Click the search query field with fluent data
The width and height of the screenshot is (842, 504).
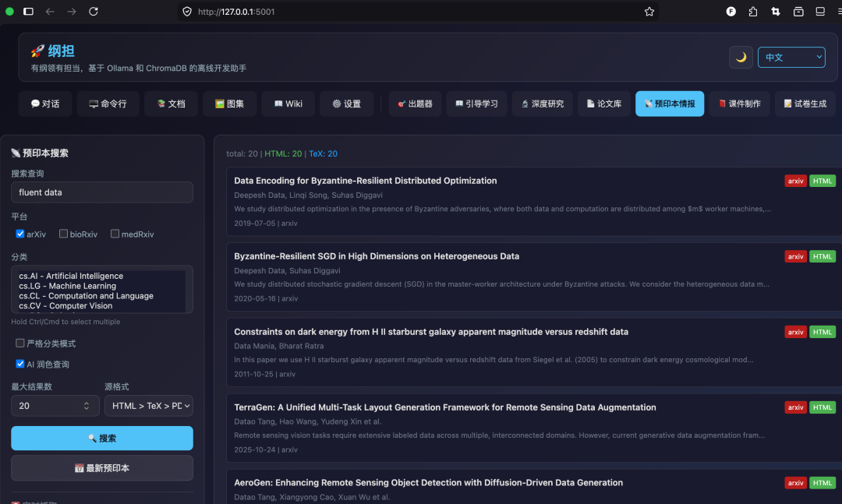102,192
